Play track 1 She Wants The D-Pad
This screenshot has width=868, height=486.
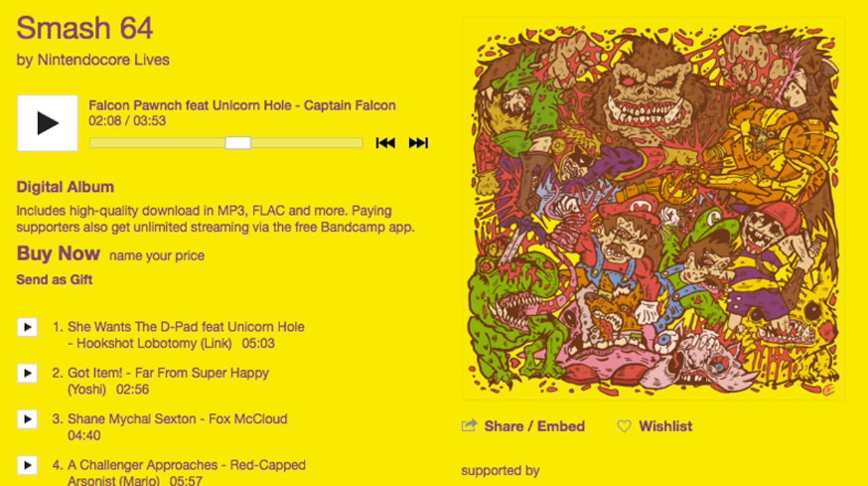(x=27, y=327)
